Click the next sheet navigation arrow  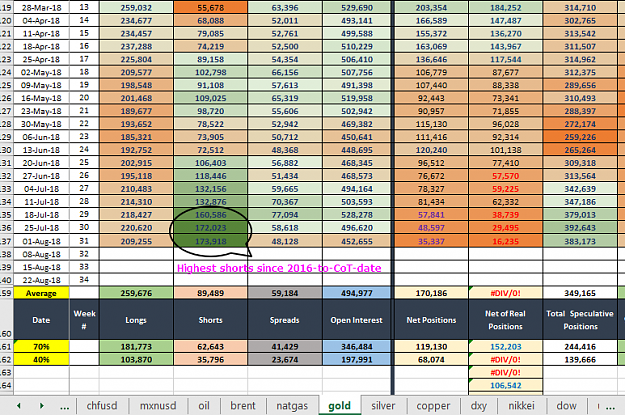tap(41, 406)
